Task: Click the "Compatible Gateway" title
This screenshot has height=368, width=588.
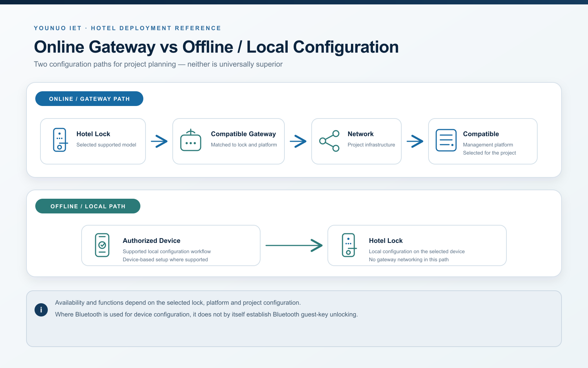Action: (x=243, y=134)
